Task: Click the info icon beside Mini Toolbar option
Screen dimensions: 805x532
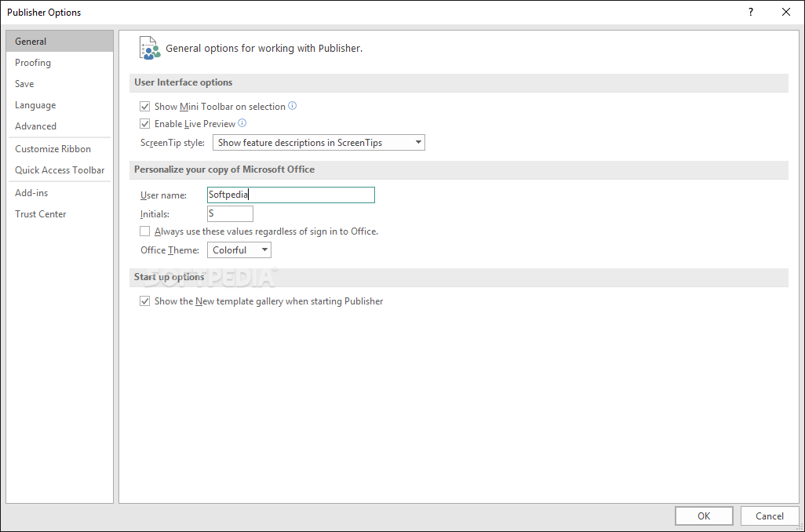Action: [x=292, y=106]
